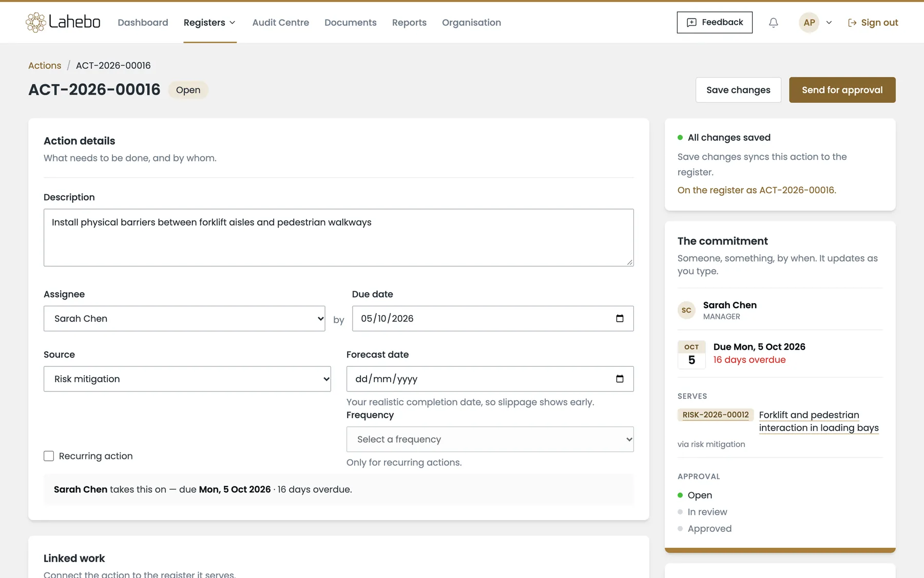
Task: Click the OCT 5 calendar badge
Action: pyautogui.click(x=691, y=354)
